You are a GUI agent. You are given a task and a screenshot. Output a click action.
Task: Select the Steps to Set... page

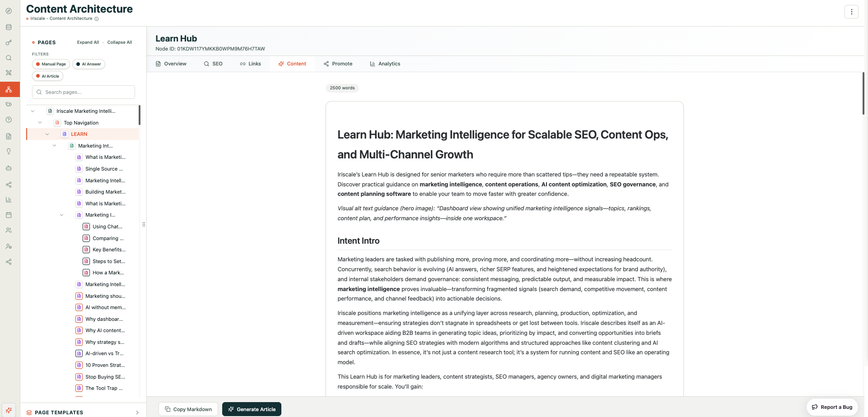pyautogui.click(x=109, y=261)
